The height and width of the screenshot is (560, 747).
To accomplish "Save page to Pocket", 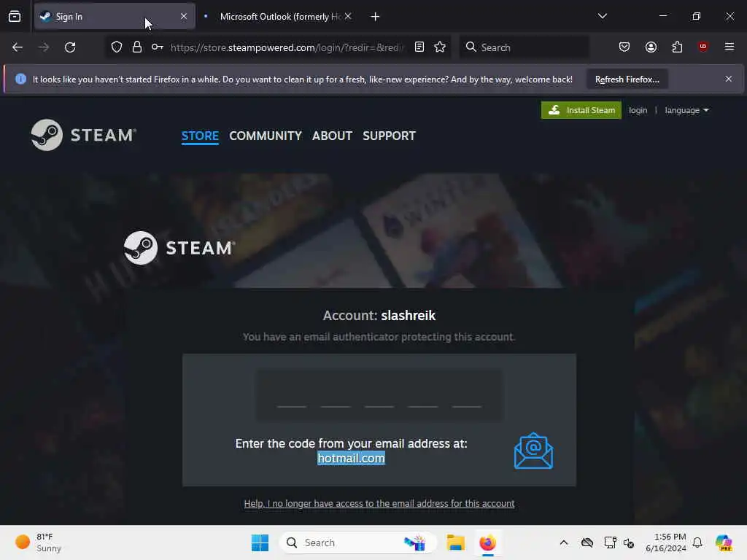I will pyautogui.click(x=624, y=47).
